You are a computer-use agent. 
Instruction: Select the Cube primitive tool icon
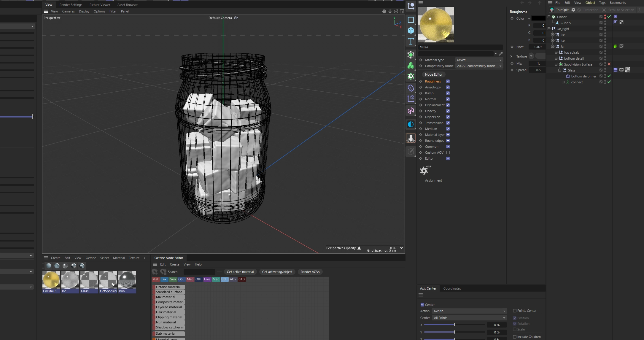click(411, 30)
